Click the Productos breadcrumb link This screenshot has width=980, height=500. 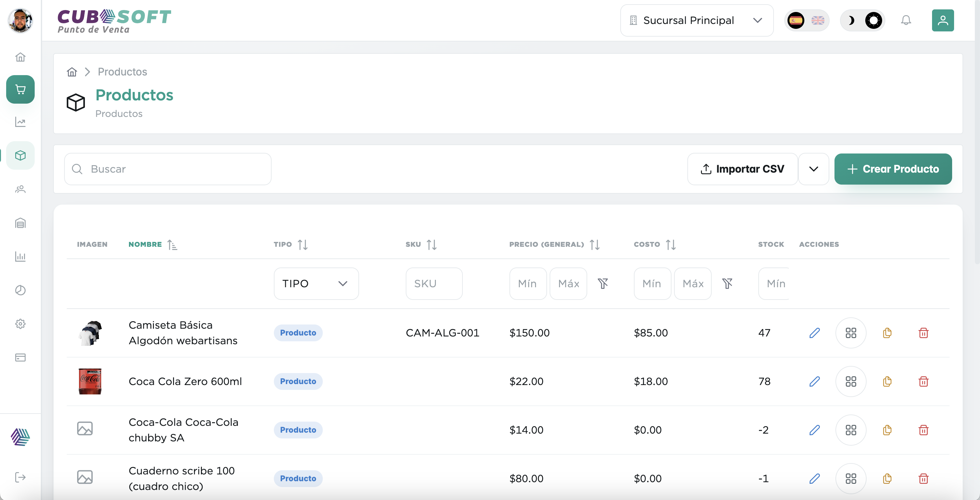tap(122, 72)
